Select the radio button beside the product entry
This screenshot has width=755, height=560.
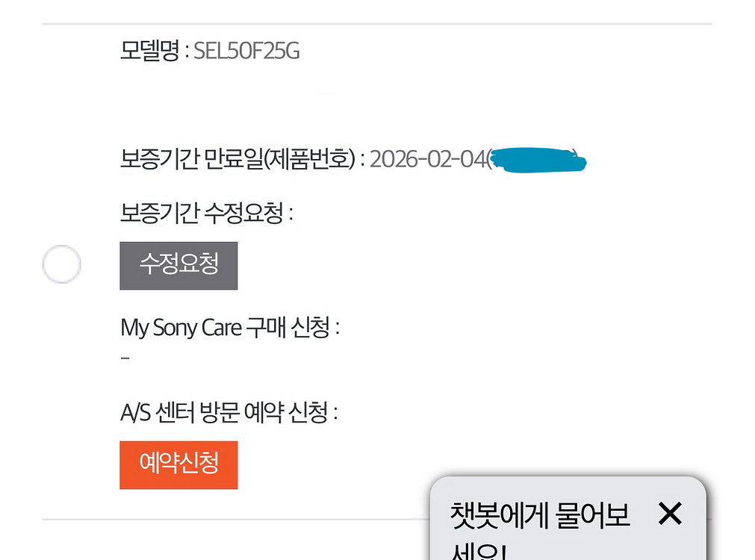click(x=61, y=264)
